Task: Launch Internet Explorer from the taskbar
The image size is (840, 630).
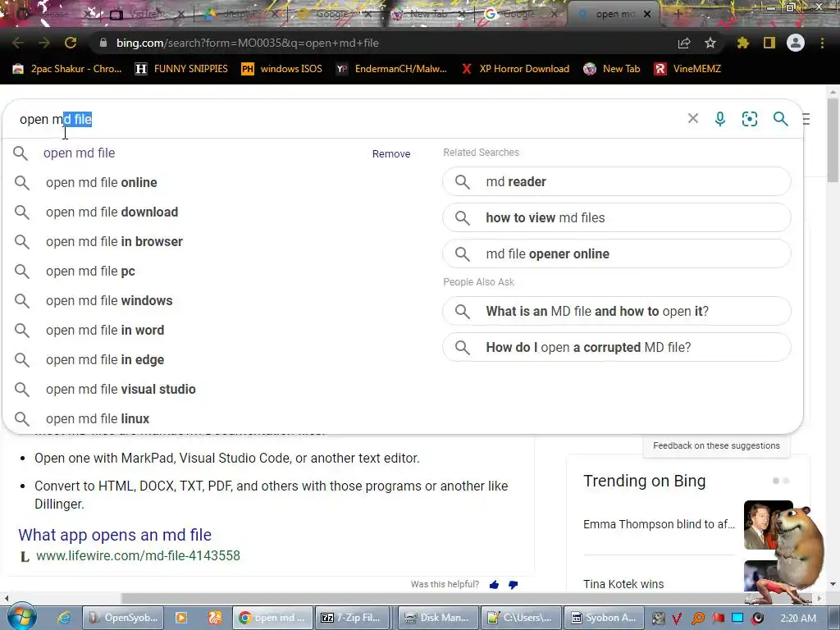Action: point(64,618)
